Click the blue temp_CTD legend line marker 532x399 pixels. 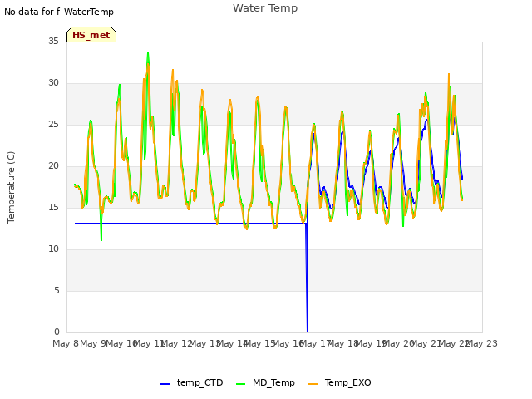[165, 384]
